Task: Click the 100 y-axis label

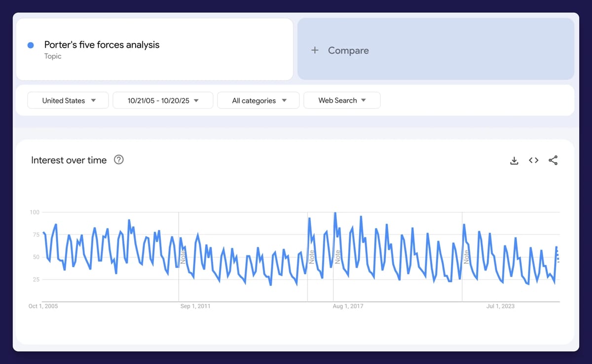Action: click(34, 212)
